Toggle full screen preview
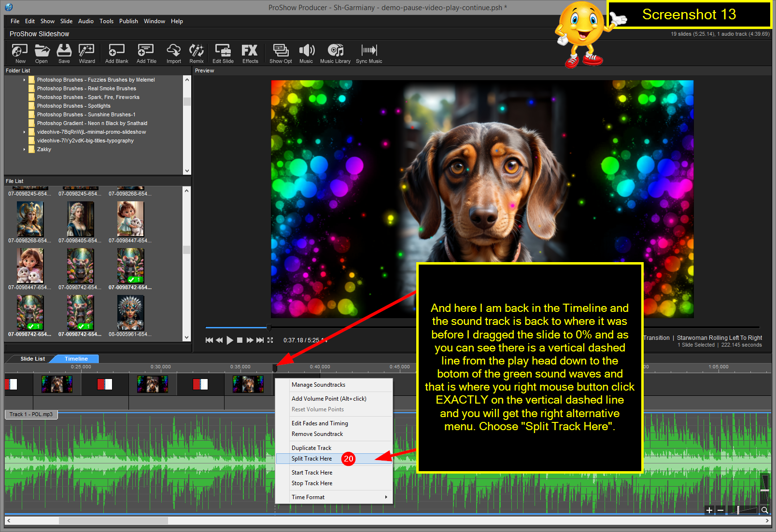This screenshot has width=776, height=532. point(270,340)
